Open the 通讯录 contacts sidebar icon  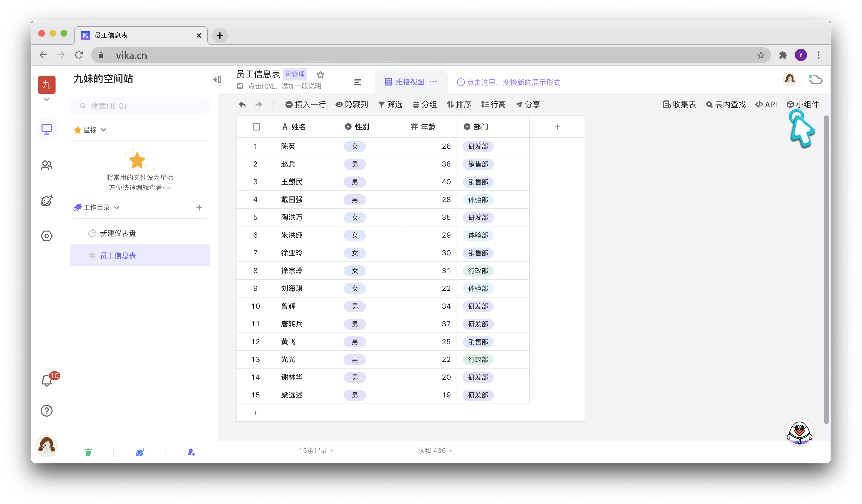click(x=47, y=165)
